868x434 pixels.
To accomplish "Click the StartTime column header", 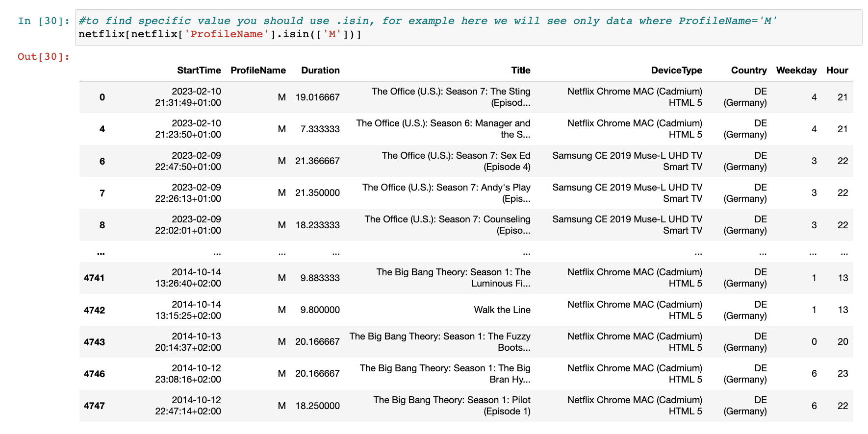I will click(x=199, y=70).
